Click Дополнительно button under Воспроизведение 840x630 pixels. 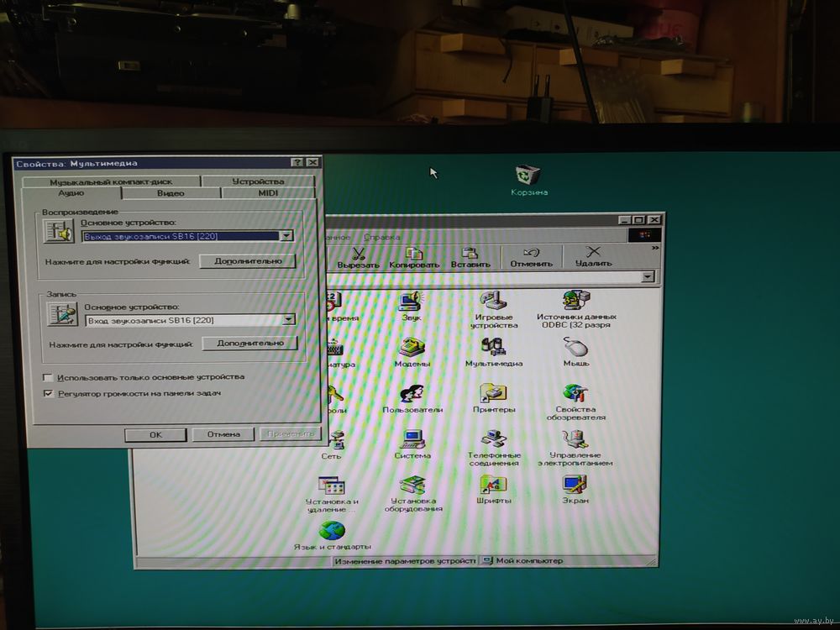tap(248, 261)
